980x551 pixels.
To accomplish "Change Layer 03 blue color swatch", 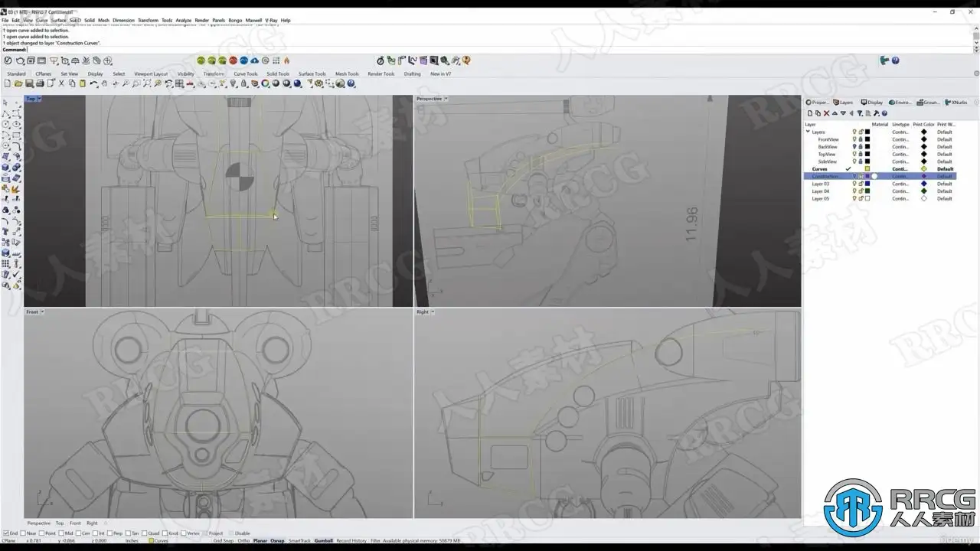I will pyautogui.click(x=867, y=184).
